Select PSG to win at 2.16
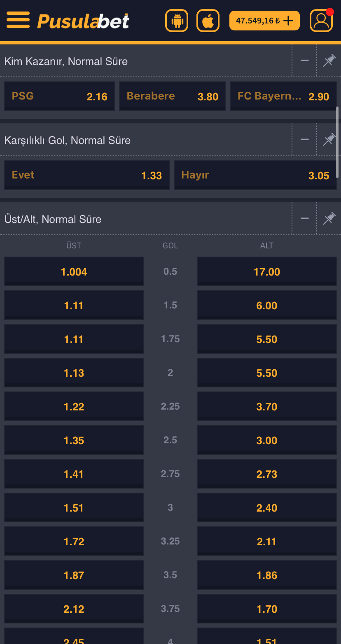Screen dimensions: 341x644 (x=59, y=96)
